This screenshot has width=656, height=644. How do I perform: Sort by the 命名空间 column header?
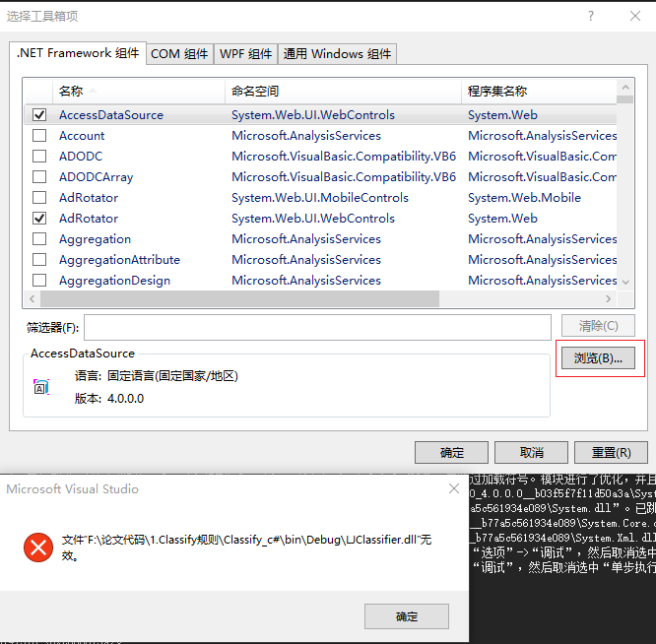(343, 91)
